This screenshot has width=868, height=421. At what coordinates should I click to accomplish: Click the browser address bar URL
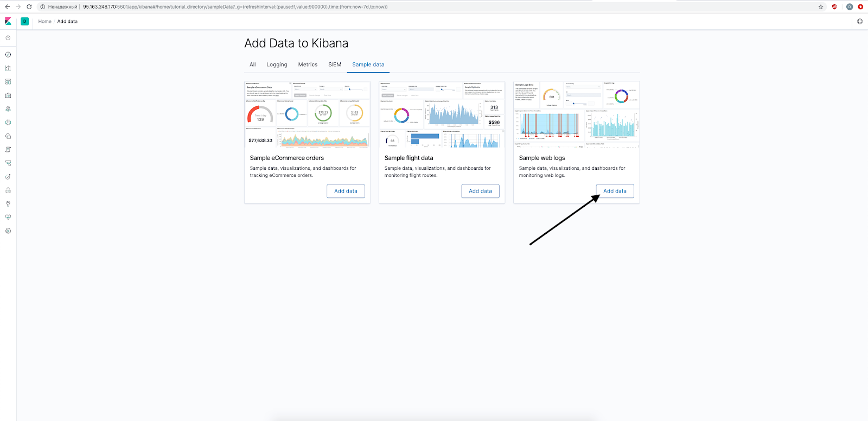pyautogui.click(x=235, y=7)
